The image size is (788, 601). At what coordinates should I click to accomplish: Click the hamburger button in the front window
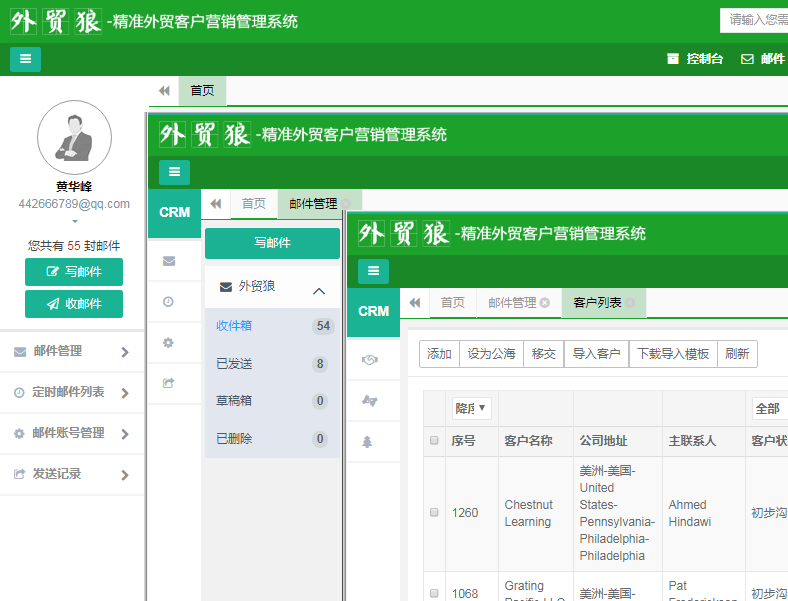tap(373, 271)
